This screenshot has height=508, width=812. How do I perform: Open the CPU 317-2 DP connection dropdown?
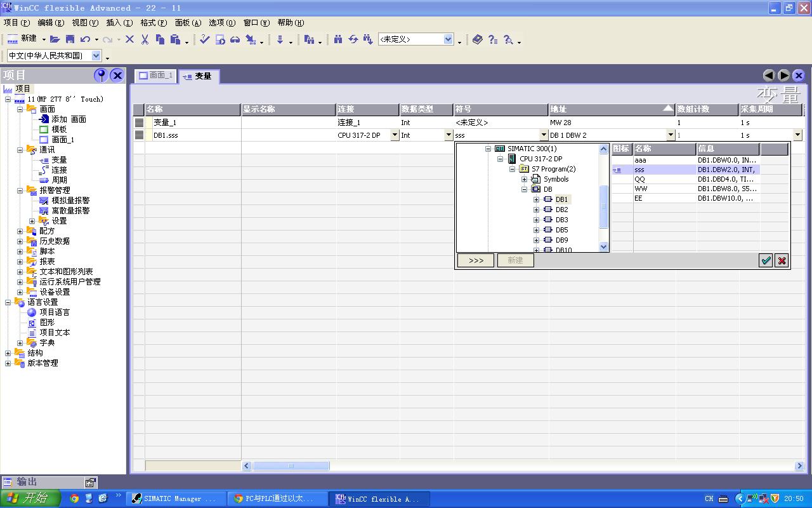pos(395,135)
